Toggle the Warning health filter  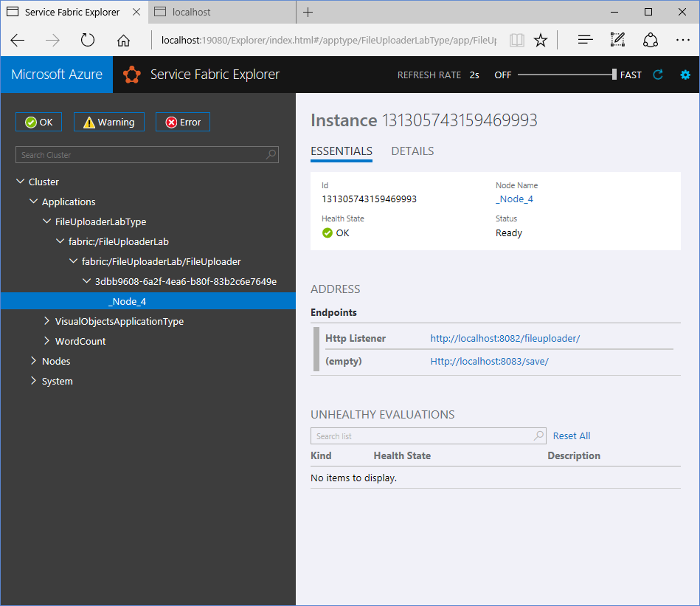coord(109,123)
